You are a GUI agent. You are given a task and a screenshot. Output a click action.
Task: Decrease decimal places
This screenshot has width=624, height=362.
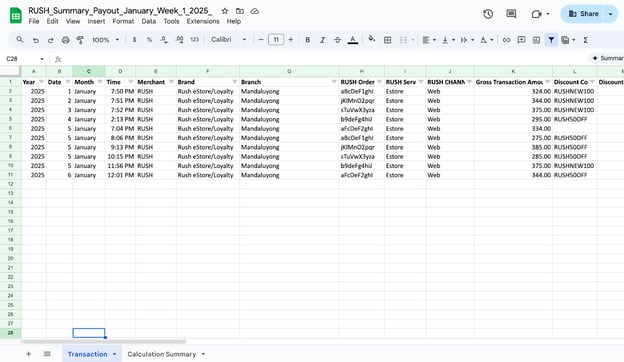point(164,40)
